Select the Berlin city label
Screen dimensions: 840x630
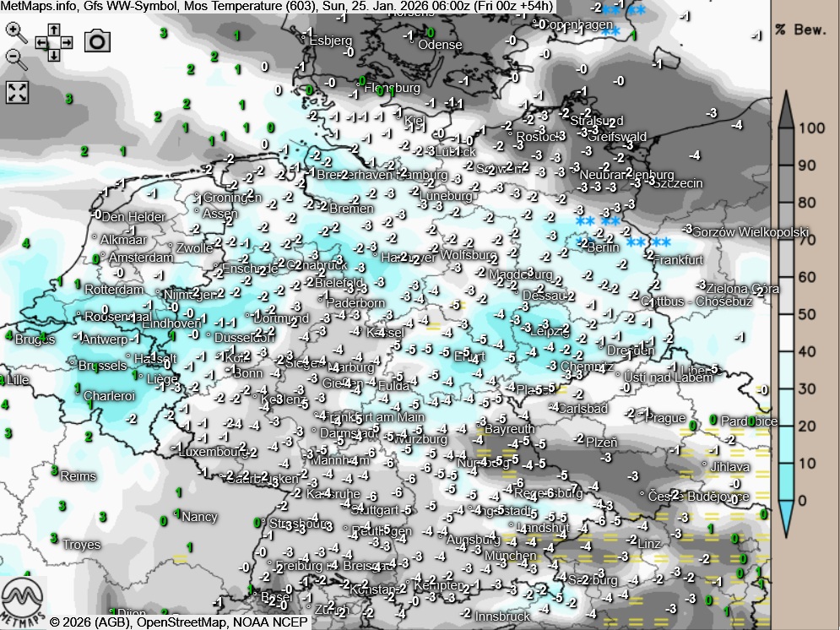pos(602,248)
